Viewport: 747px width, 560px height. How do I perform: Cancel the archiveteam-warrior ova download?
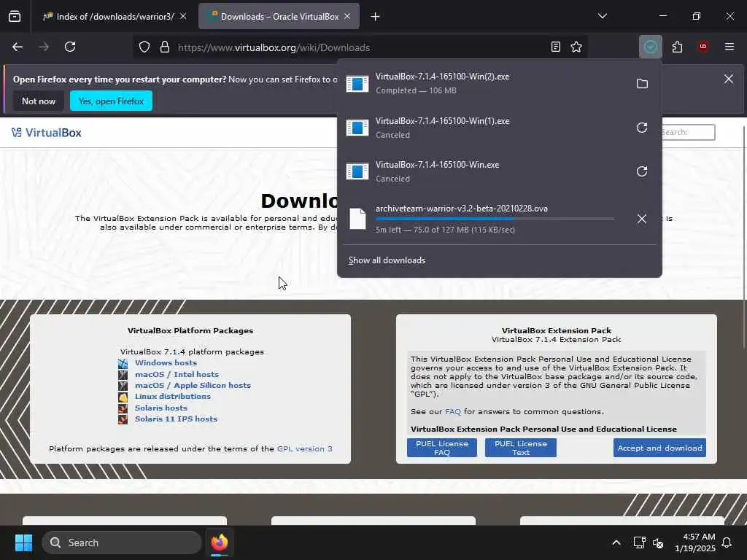point(642,219)
